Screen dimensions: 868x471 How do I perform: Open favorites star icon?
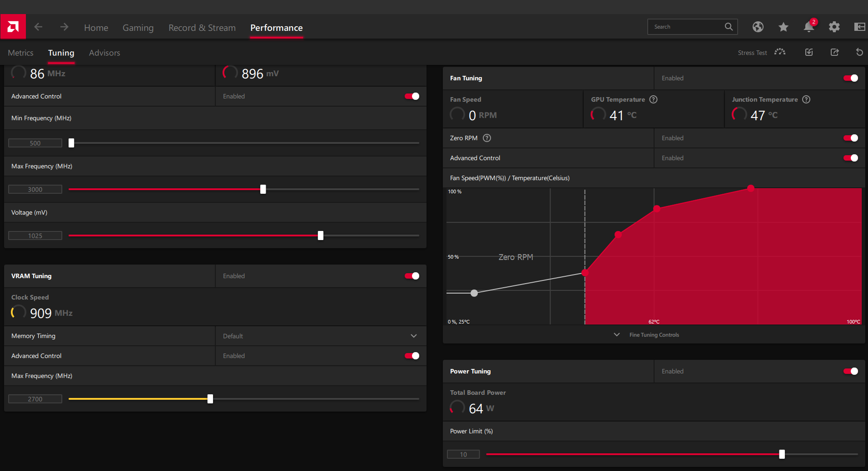(783, 27)
